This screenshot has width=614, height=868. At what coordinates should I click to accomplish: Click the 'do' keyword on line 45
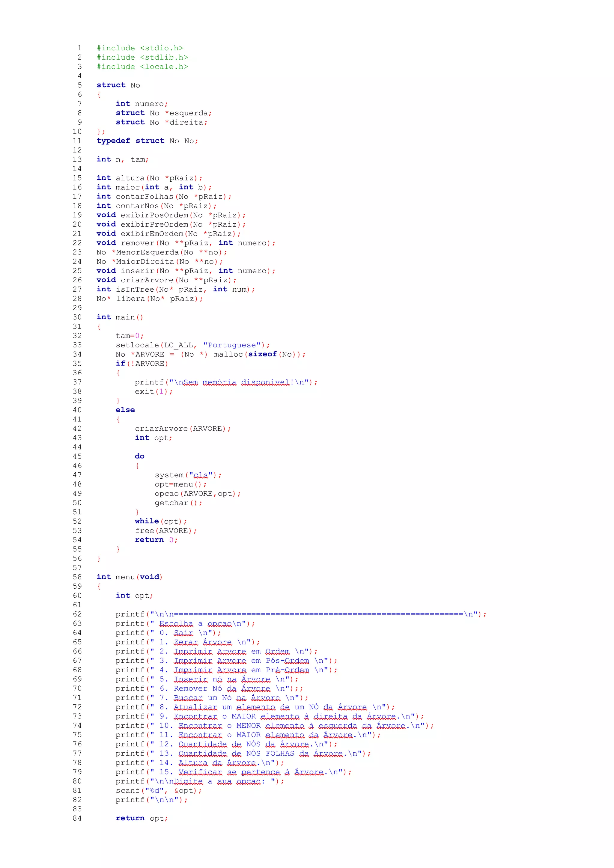click(x=139, y=456)
